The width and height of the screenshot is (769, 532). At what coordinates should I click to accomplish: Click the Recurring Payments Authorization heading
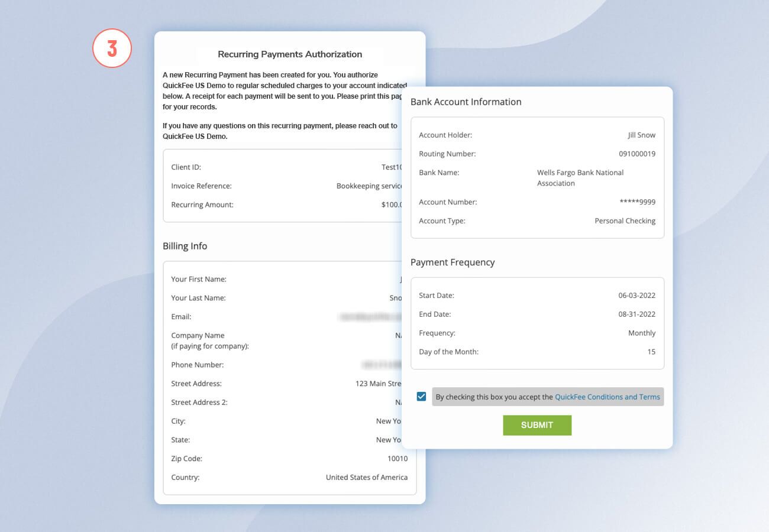click(x=290, y=54)
